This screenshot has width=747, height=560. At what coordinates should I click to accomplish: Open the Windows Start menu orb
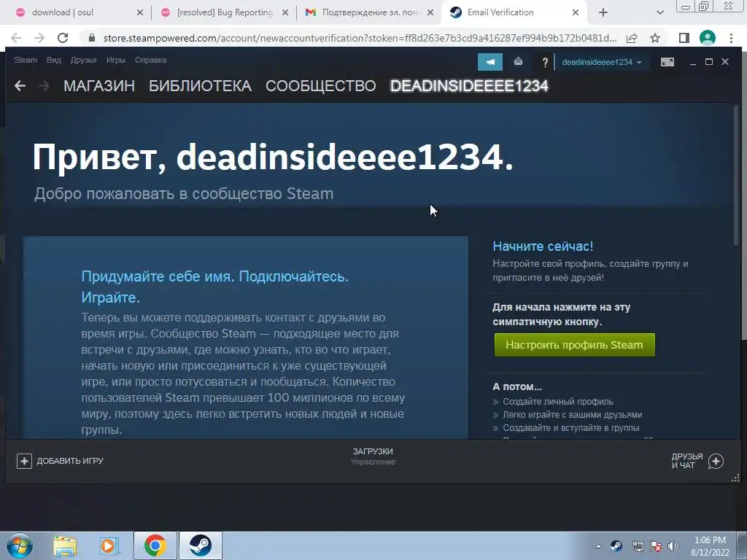coord(20,545)
